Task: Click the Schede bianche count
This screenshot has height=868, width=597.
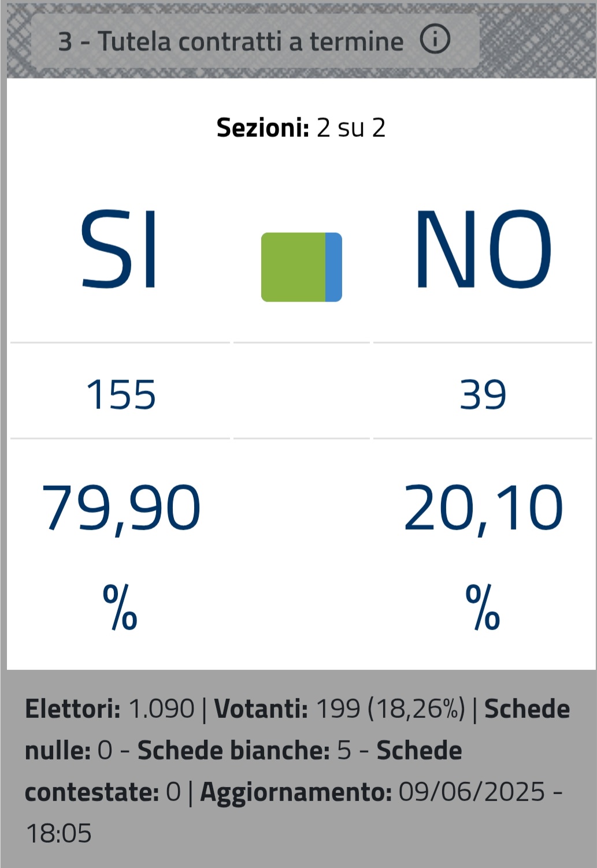Action: [344, 750]
